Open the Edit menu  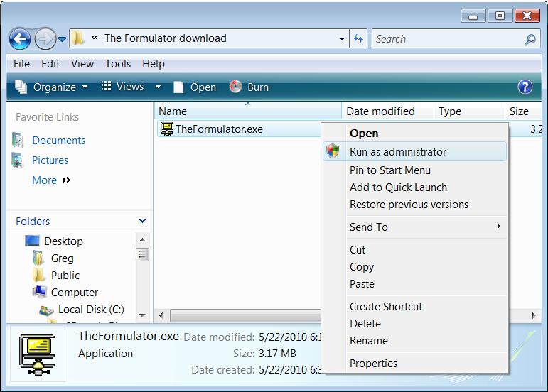click(50, 64)
